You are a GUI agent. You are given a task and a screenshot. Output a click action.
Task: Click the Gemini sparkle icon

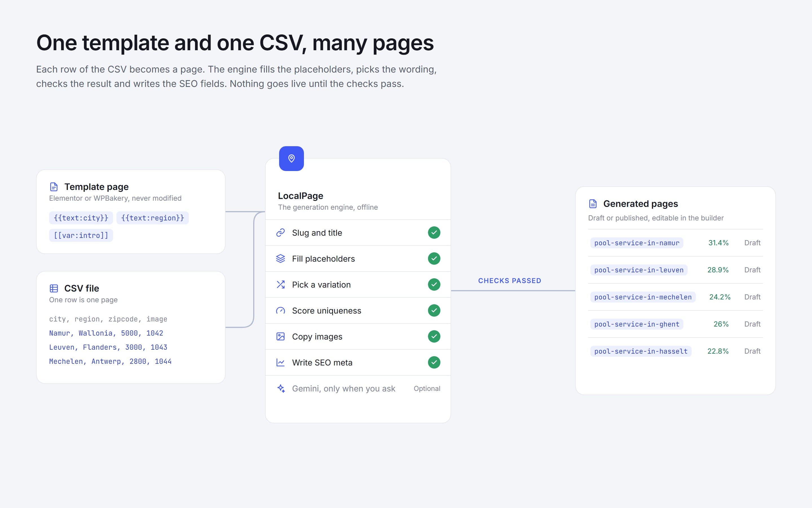[281, 388]
